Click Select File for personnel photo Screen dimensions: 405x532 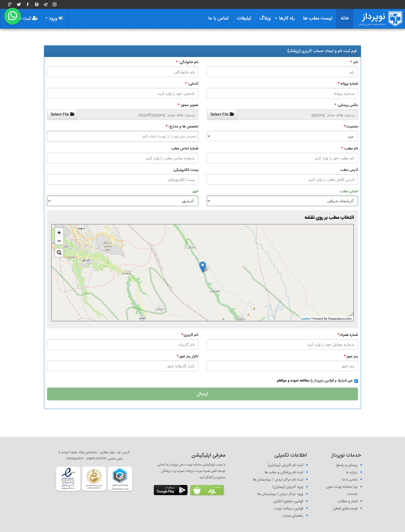click(222, 114)
